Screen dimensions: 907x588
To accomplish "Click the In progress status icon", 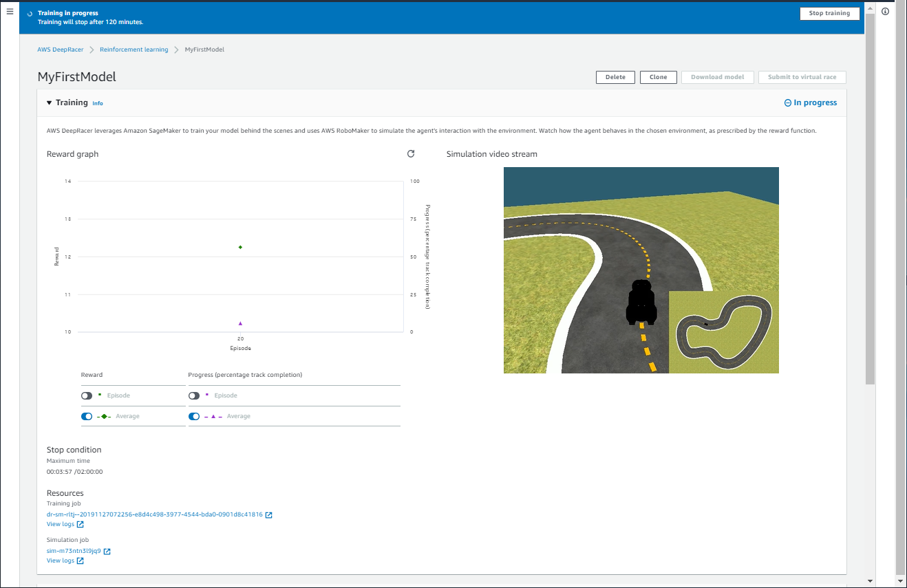I will tap(788, 103).
